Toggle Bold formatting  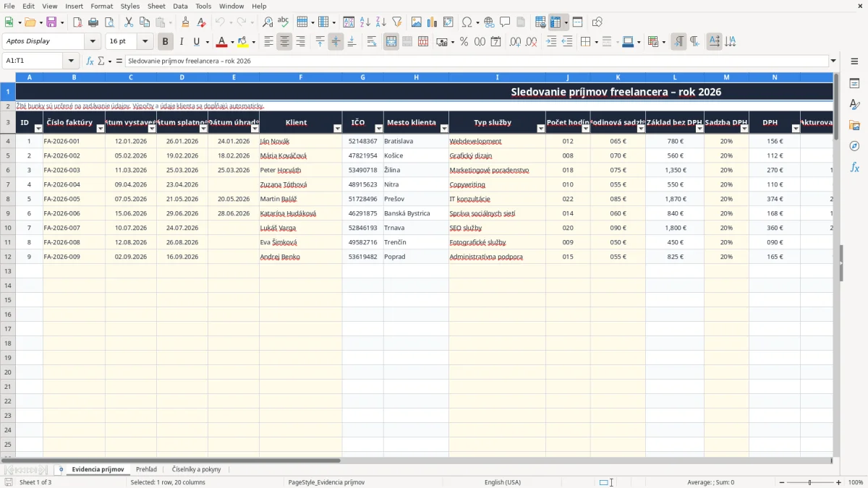166,42
